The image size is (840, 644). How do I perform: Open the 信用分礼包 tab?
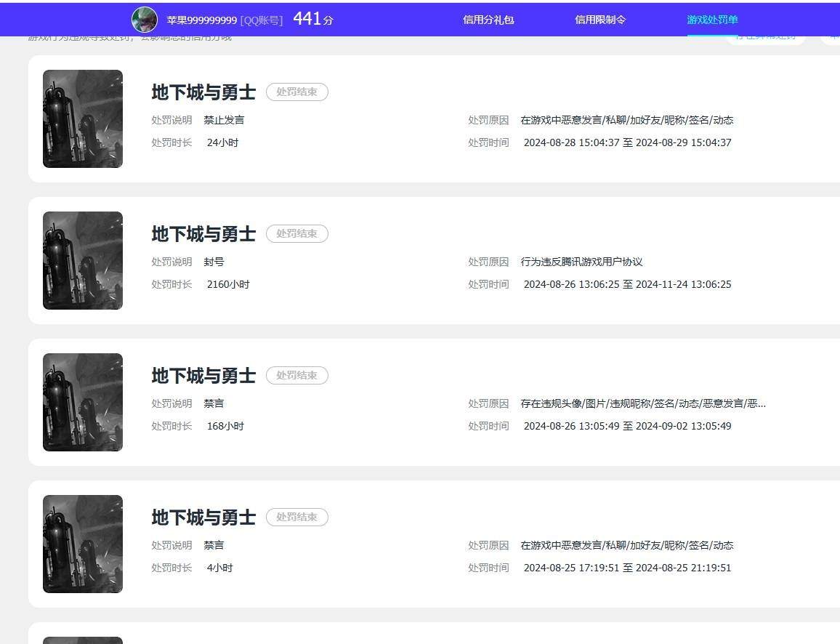(488, 20)
